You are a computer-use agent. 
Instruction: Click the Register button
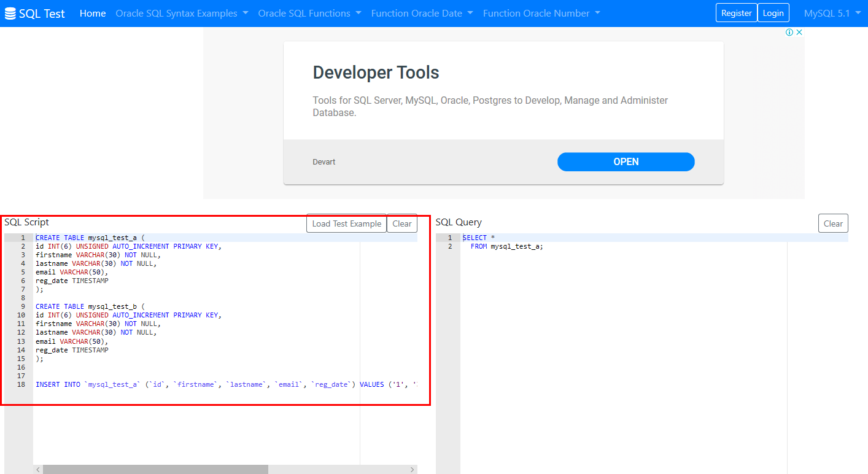737,13
